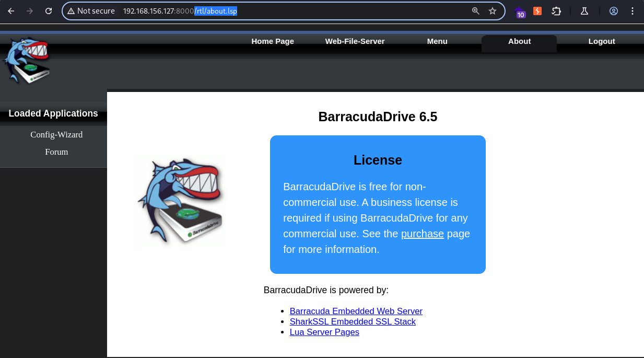Reload the page with the refresh icon
Viewport: 644px width, 358px height.
[x=49, y=11]
